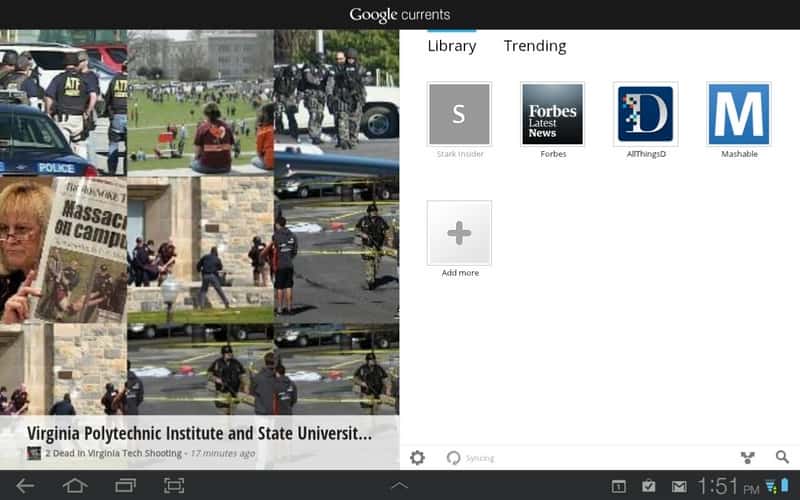This screenshot has height=500, width=800.
Task: Open Virginia Polytechnic Institute headline
Action: coord(199,434)
